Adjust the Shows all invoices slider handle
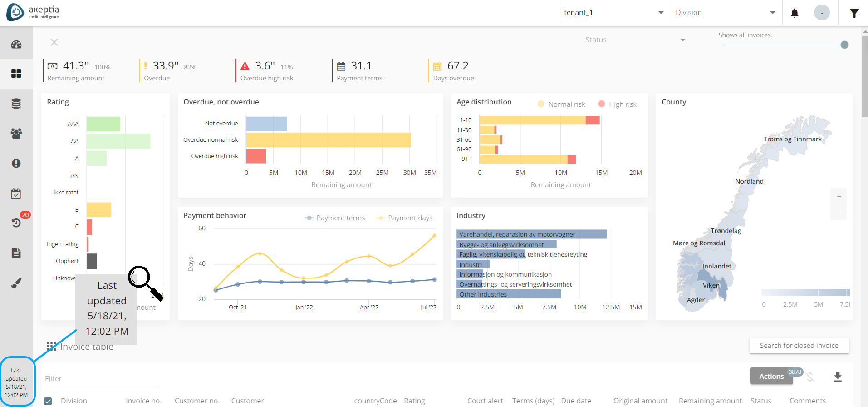This screenshot has width=868, height=407. 844,45
